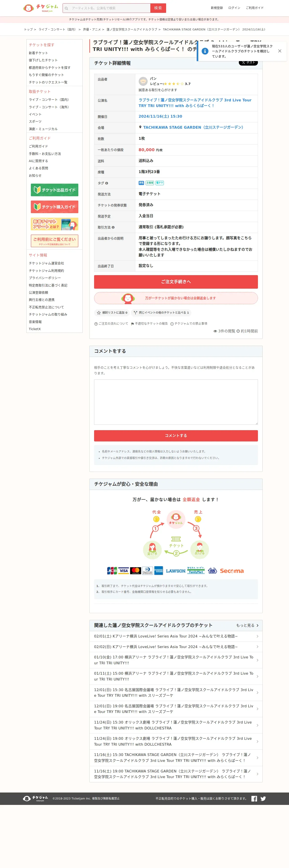This screenshot has height=868, width=289.
Task: Click the 主催者 tag badge
Action: click(x=150, y=183)
